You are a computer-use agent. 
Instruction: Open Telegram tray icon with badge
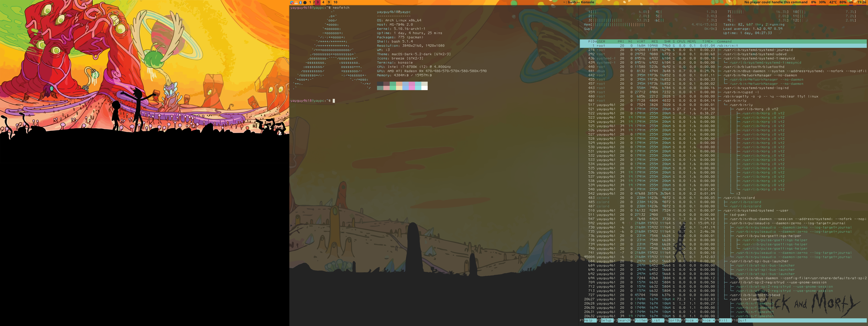click(x=292, y=3)
